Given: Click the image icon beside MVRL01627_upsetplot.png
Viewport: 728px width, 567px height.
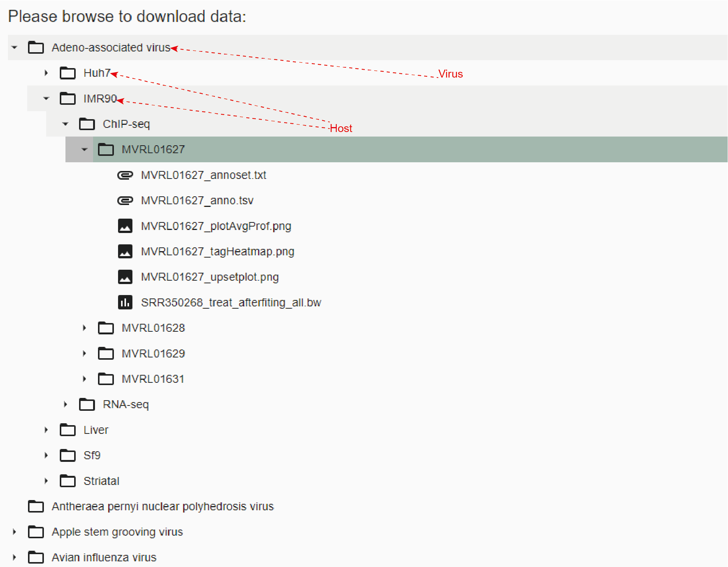Looking at the screenshot, I should click(x=125, y=277).
